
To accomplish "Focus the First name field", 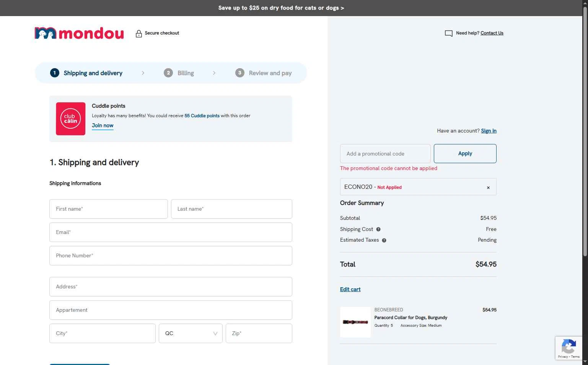I will pos(109,209).
